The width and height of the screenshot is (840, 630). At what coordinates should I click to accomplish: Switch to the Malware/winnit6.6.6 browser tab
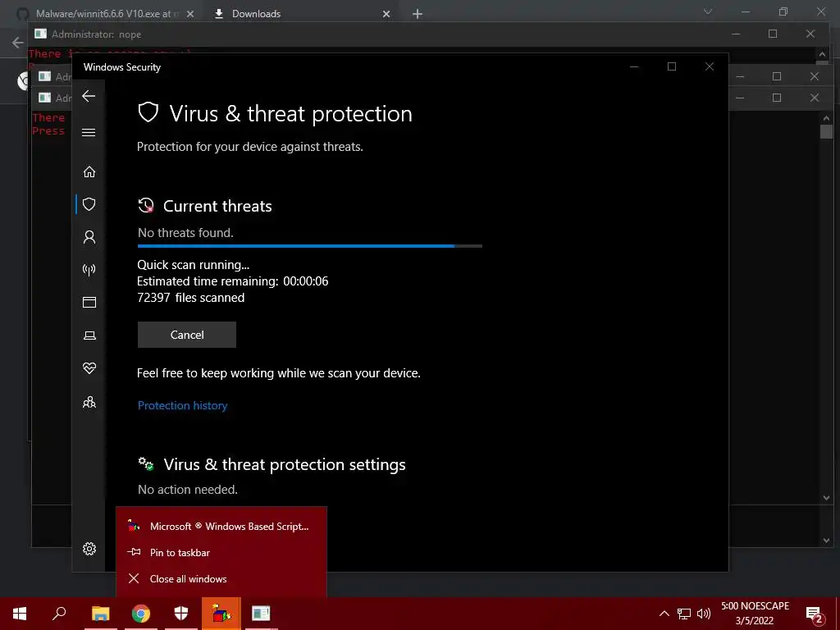click(103, 13)
